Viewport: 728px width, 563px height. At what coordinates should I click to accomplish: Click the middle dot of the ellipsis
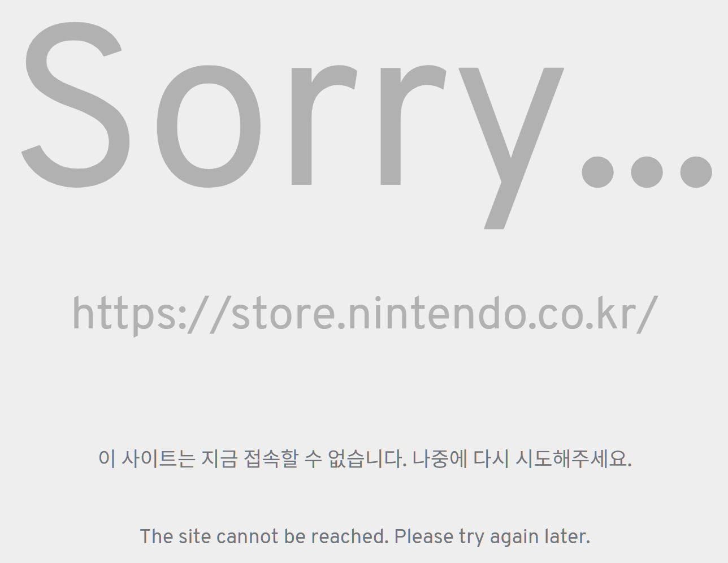647,172
